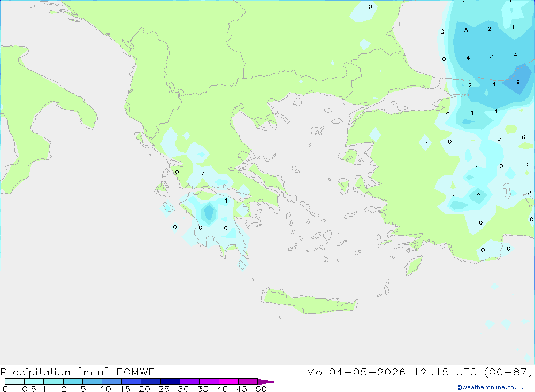This screenshot has height=392, width=535.
Task: Choose the 15–20 mm royal blue swatch
Action: click(x=132, y=381)
